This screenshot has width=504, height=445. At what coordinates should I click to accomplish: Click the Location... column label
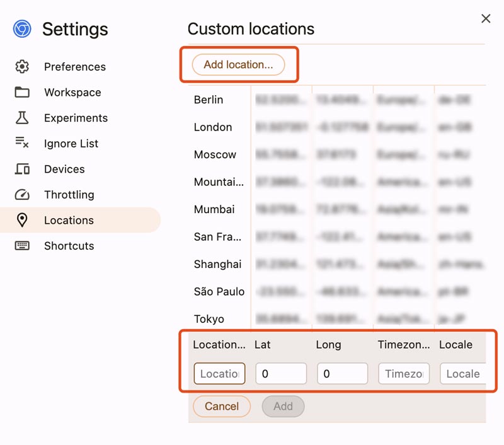coord(219,345)
